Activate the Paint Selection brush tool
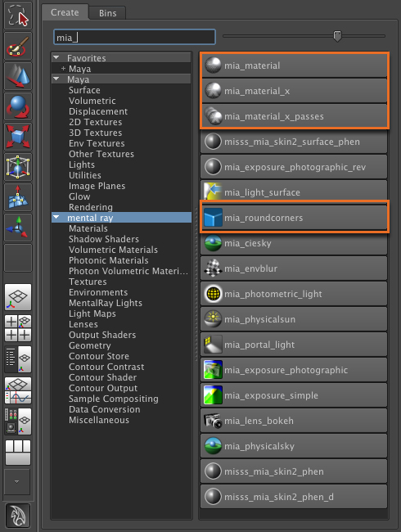401x532 pixels. (18, 47)
